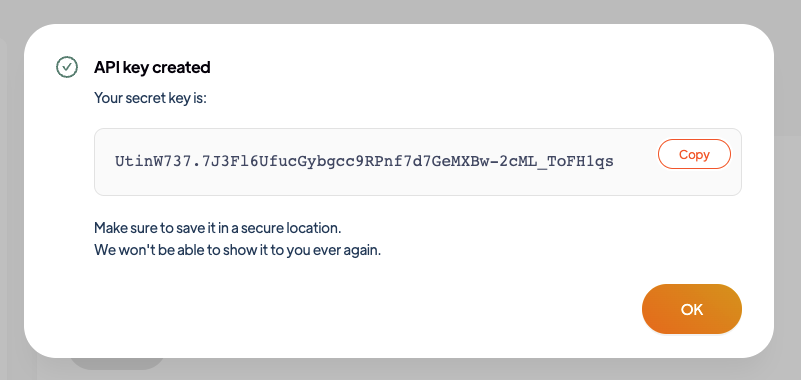The height and width of the screenshot is (380, 801).
Task: Click the gray rounded key container box
Action: [418, 162]
